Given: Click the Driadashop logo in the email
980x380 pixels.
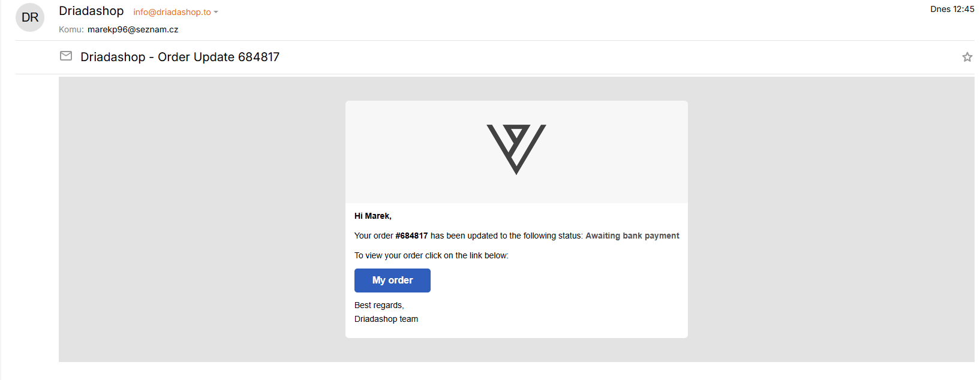Looking at the screenshot, I should pos(516,149).
